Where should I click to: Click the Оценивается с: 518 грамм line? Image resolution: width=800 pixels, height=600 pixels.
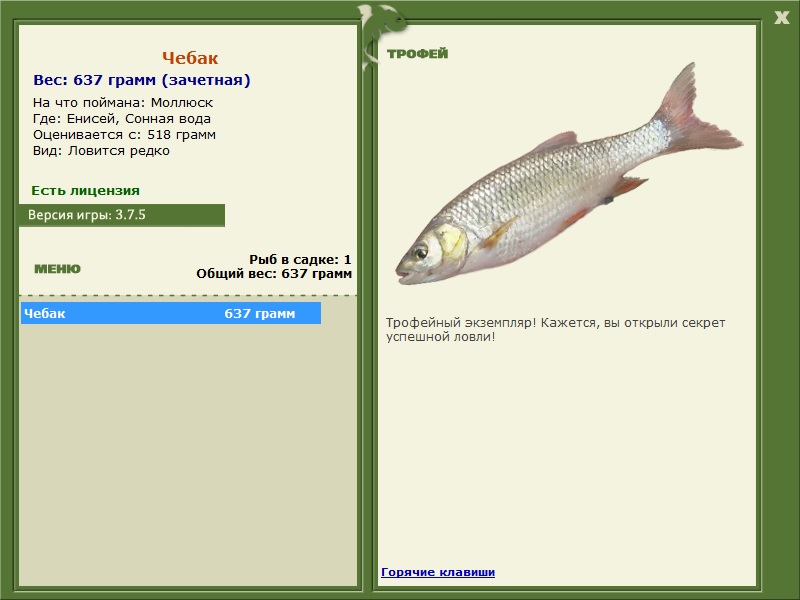click(124, 135)
